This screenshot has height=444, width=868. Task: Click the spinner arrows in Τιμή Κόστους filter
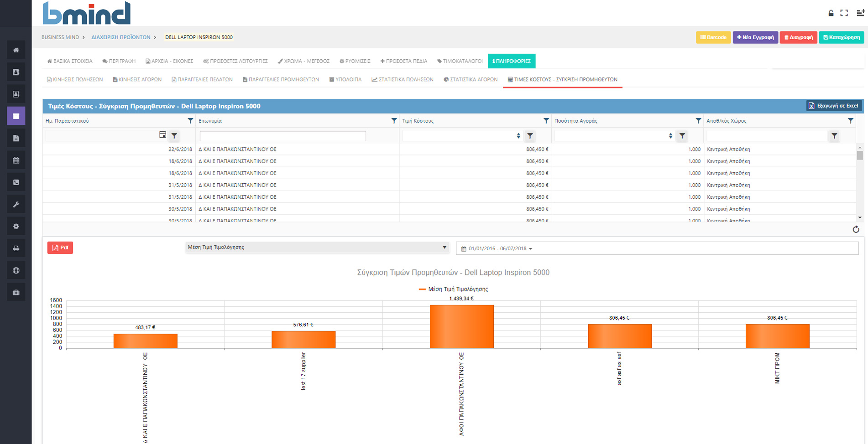518,136
